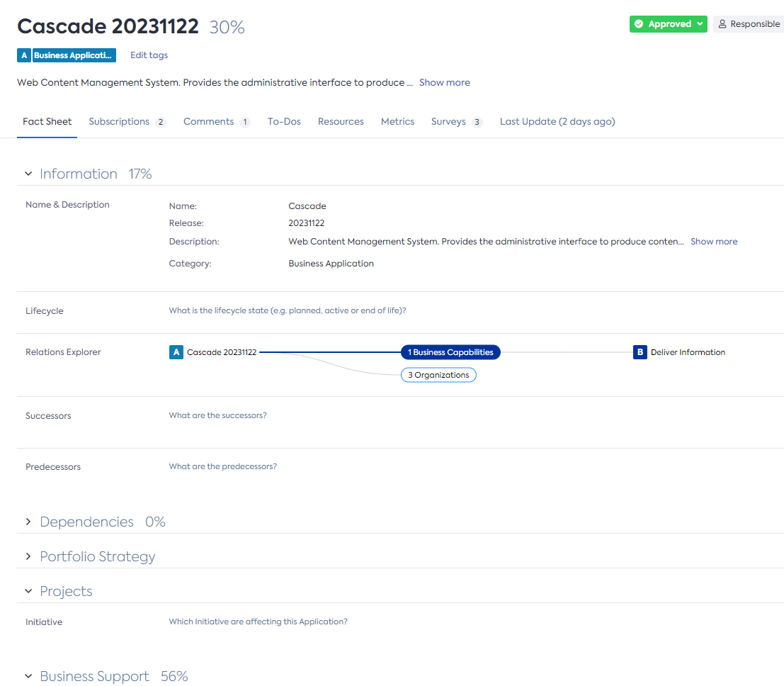Viewport: 784px width, 686px height.
Task: Click the "B" icon next to Deliver Information
Action: [640, 352]
